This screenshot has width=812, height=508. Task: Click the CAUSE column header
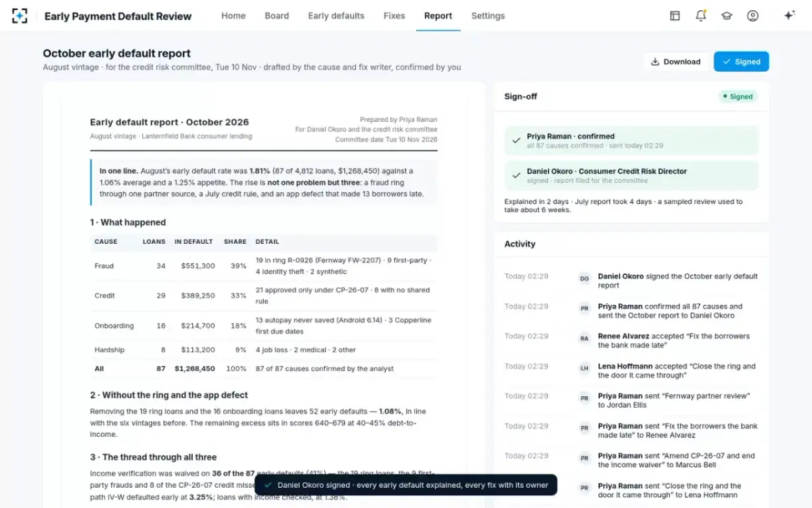pyautogui.click(x=106, y=241)
